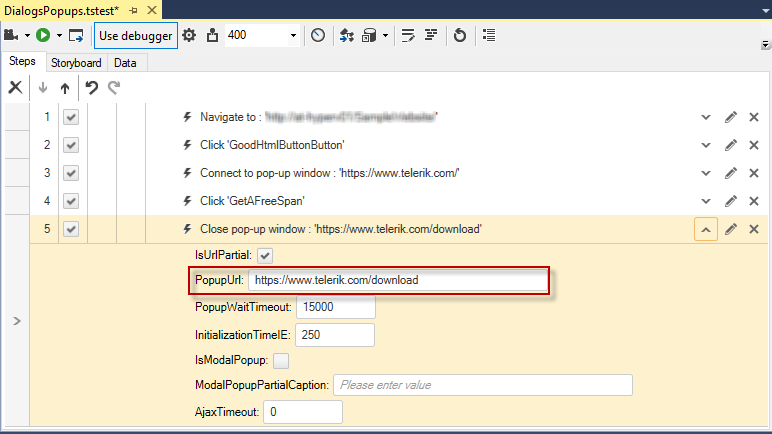Edit step 3 using its pencil icon
This screenshot has width=772, height=434.
[731, 173]
